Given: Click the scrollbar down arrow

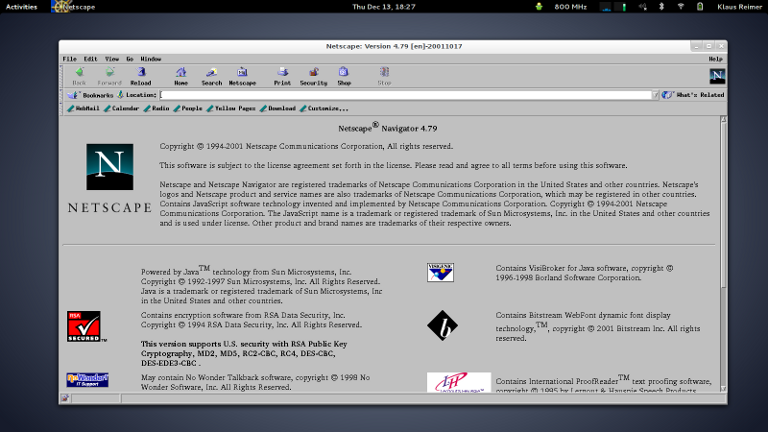Looking at the screenshot, I should 723,389.
